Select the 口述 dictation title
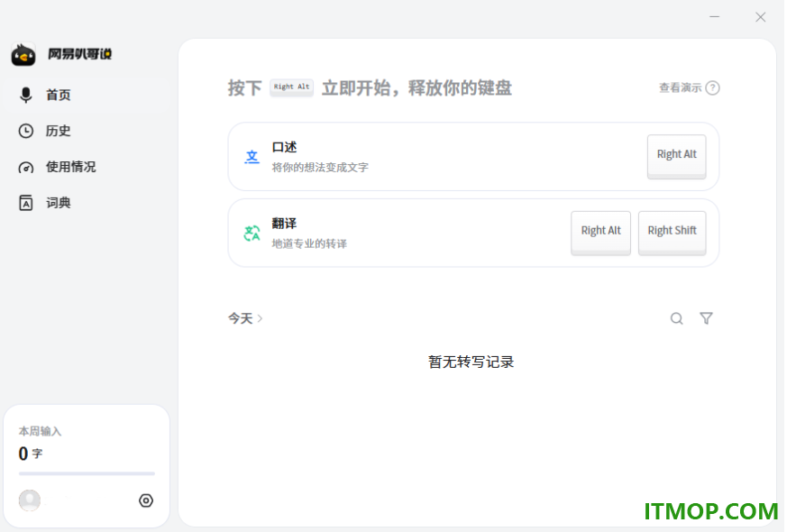The height and width of the screenshot is (532, 787). click(284, 147)
